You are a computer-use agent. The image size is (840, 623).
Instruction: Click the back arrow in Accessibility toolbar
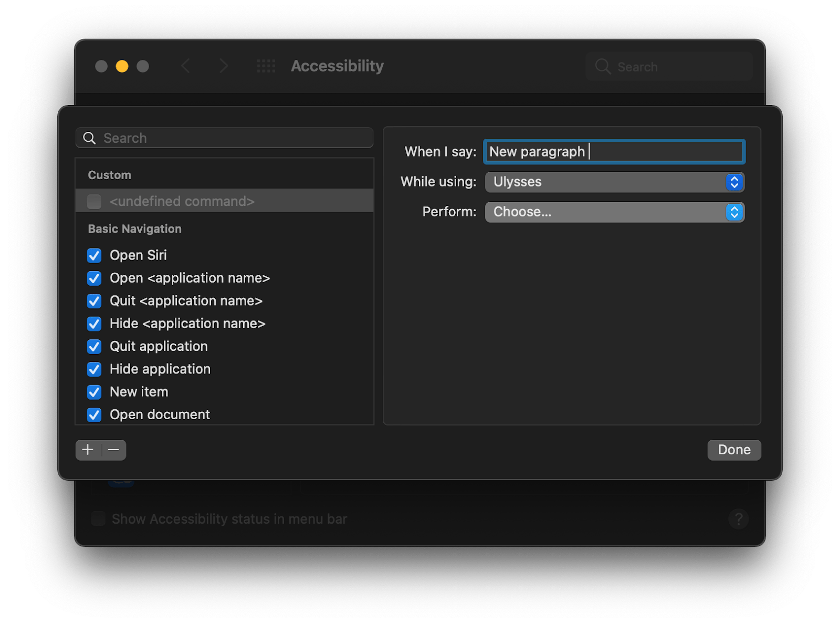tap(185, 66)
